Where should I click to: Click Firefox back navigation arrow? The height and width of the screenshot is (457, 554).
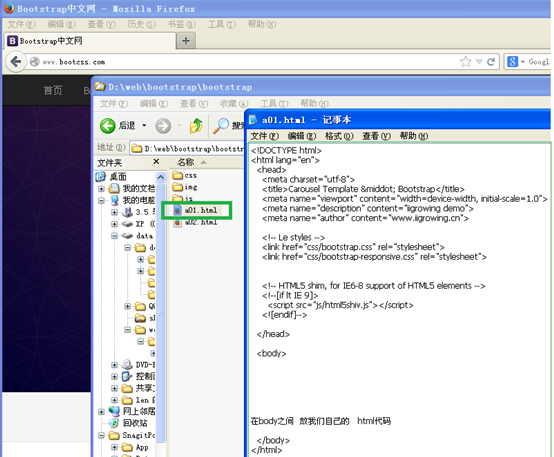16,62
